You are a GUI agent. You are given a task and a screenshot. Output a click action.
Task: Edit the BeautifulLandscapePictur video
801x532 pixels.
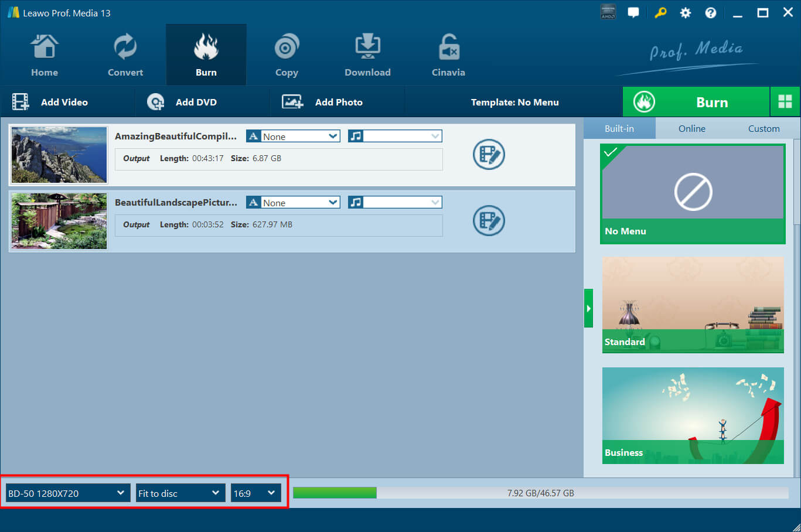(x=489, y=221)
